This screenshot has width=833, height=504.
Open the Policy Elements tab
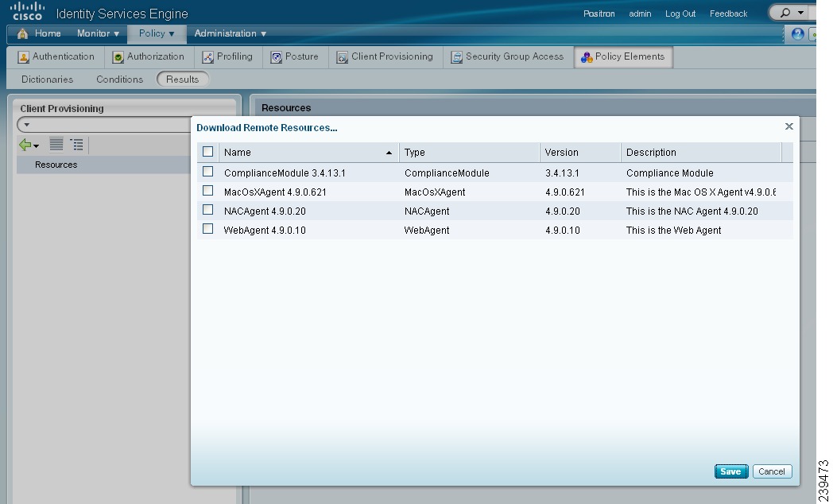pyautogui.click(x=623, y=56)
